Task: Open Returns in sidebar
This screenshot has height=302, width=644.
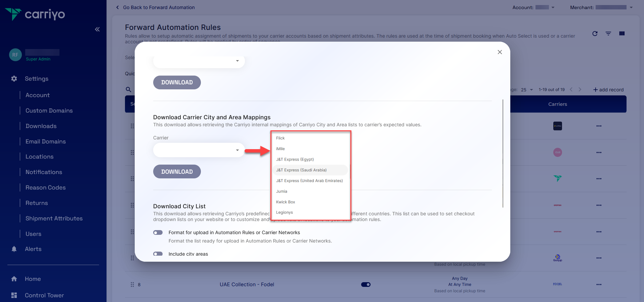Action: [37, 203]
